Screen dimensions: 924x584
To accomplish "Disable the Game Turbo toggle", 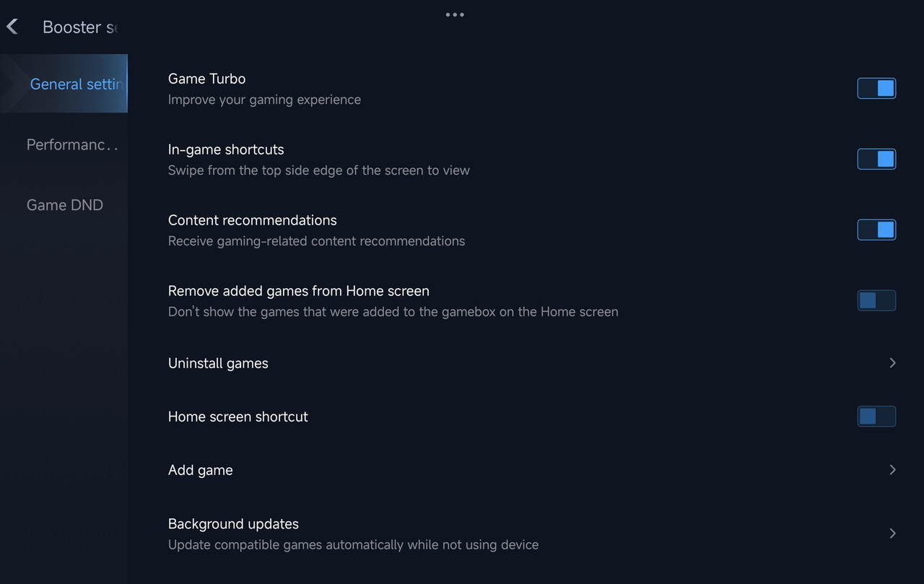I will click(x=876, y=88).
